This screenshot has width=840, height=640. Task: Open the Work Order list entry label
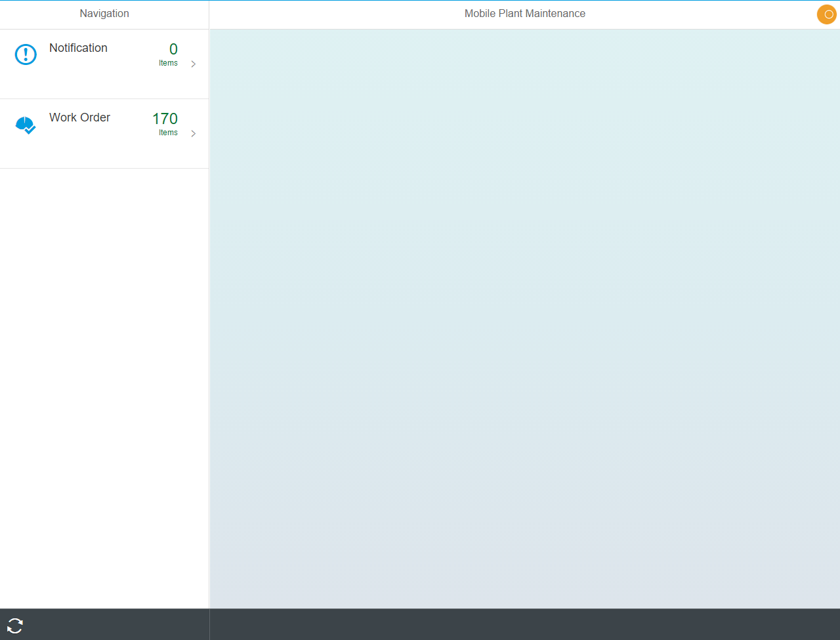click(x=79, y=117)
